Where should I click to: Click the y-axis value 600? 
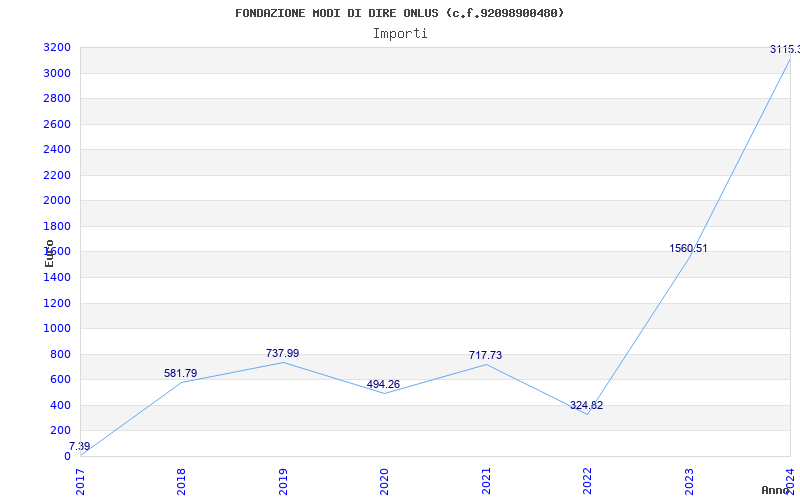(x=61, y=380)
